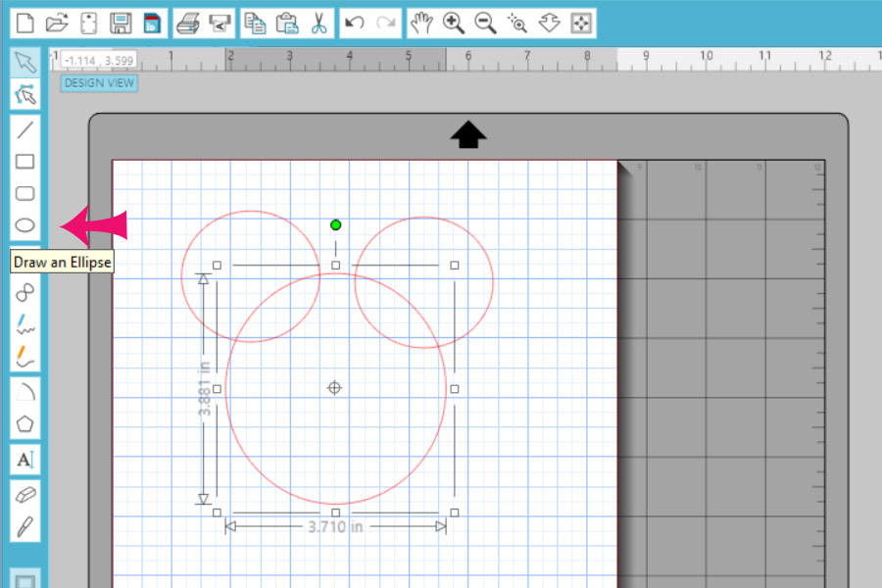Click the left-middle selection handle
Viewport: 882px width, 588px height.
pos(218,389)
